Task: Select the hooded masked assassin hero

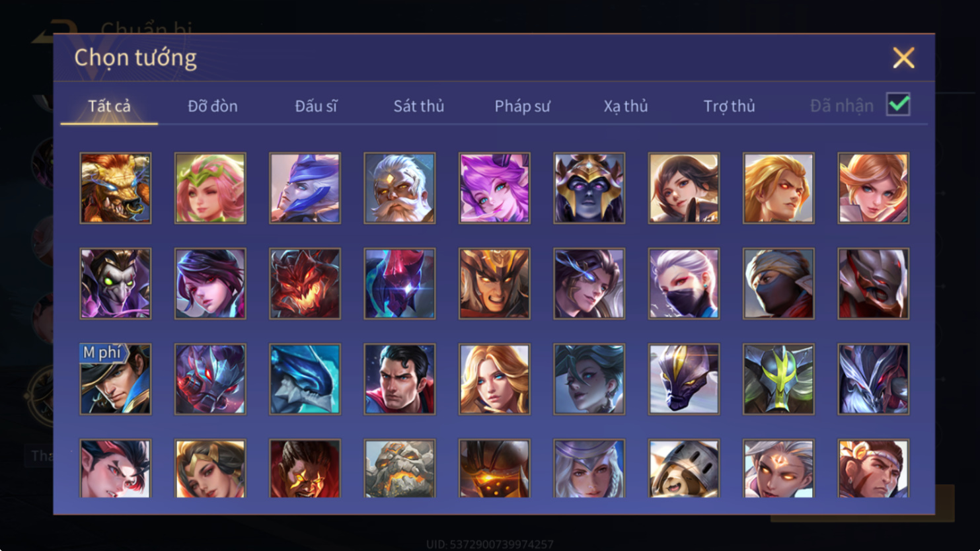Action: coord(778,283)
